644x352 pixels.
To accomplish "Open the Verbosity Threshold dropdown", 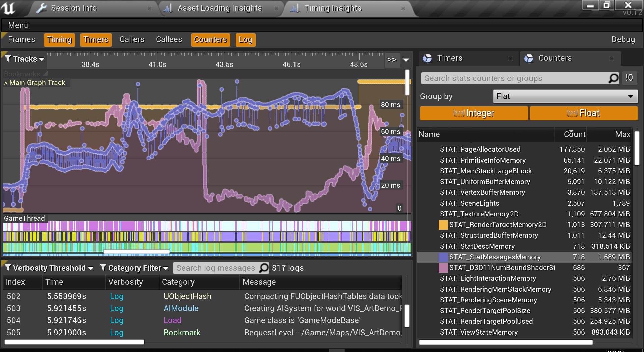I will pos(49,268).
